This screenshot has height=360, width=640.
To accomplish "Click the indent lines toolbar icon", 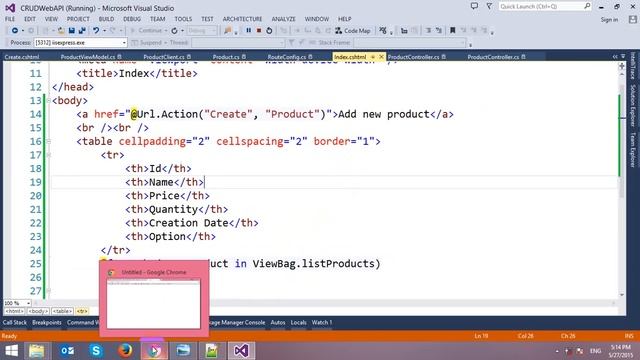I will pyautogui.click(x=429, y=31).
